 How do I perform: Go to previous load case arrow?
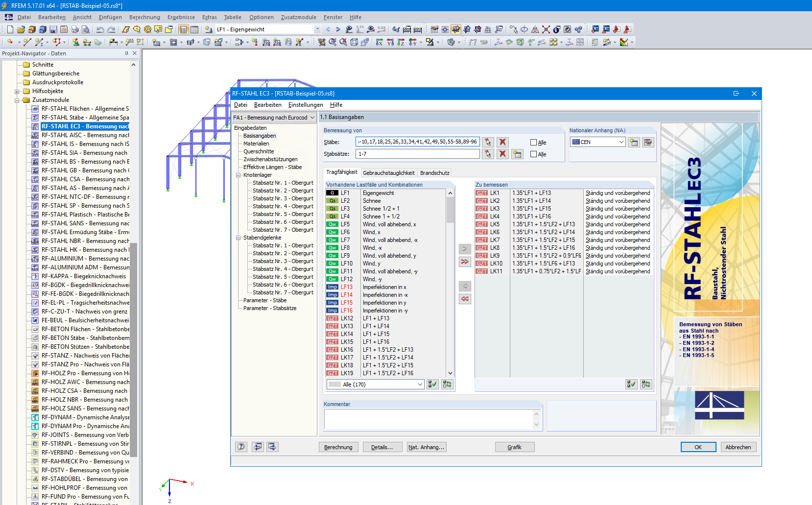[x=328, y=29]
